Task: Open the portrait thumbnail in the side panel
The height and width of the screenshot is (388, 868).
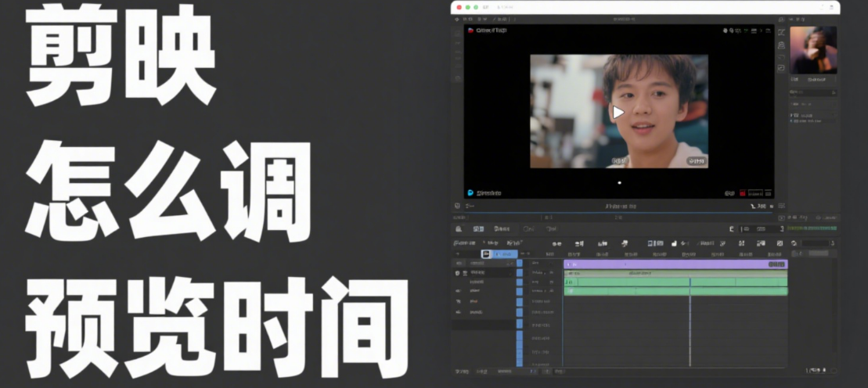Action: click(812, 50)
